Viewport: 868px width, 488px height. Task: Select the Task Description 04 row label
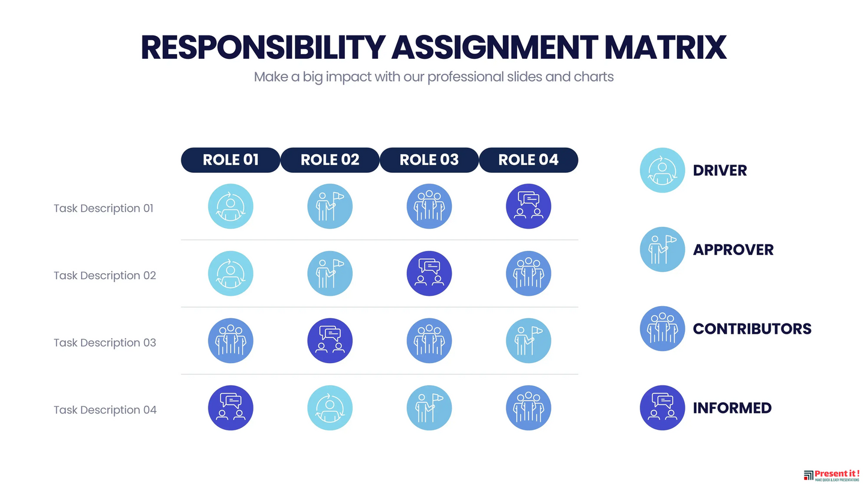tap(105, 410)
